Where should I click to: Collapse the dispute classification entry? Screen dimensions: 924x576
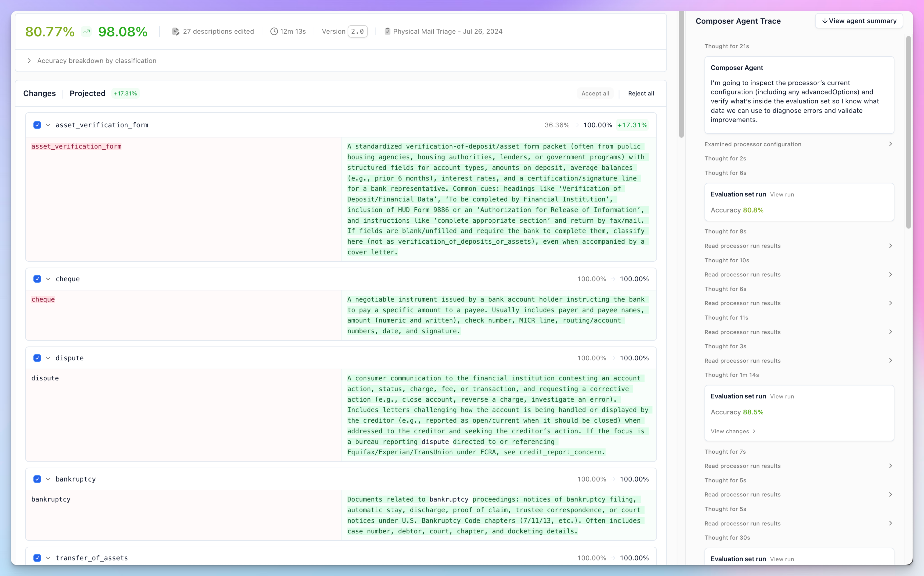(48, 358)
